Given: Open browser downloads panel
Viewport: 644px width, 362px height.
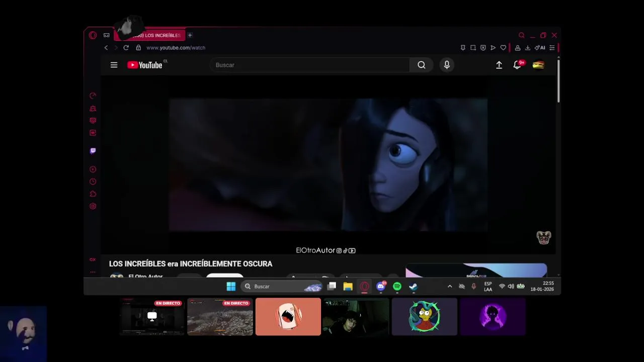Looking at the screenshot, I should coord(527,48).
